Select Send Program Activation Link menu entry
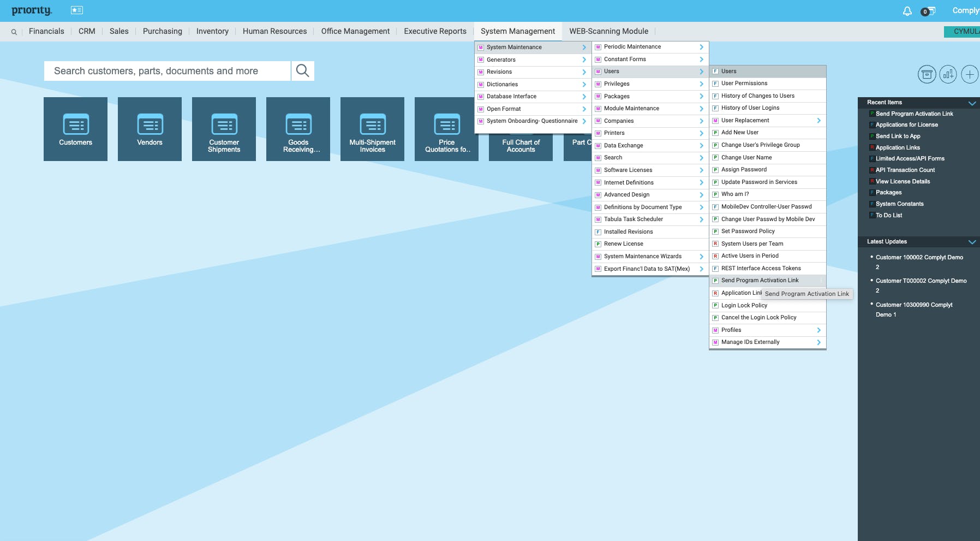Screen dimensions: 980x541 click(768, 281)
